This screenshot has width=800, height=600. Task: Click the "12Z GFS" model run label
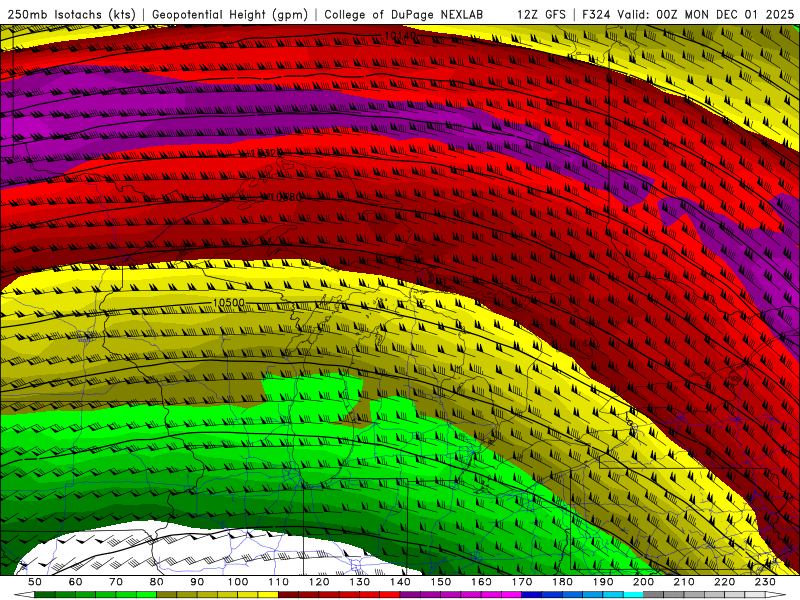(541, 14)
